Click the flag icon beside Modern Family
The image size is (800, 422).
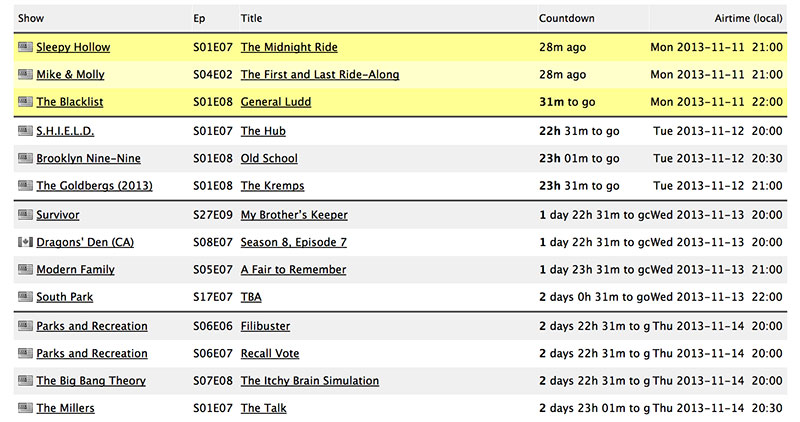pyautogui.click(x=25, y=269)
